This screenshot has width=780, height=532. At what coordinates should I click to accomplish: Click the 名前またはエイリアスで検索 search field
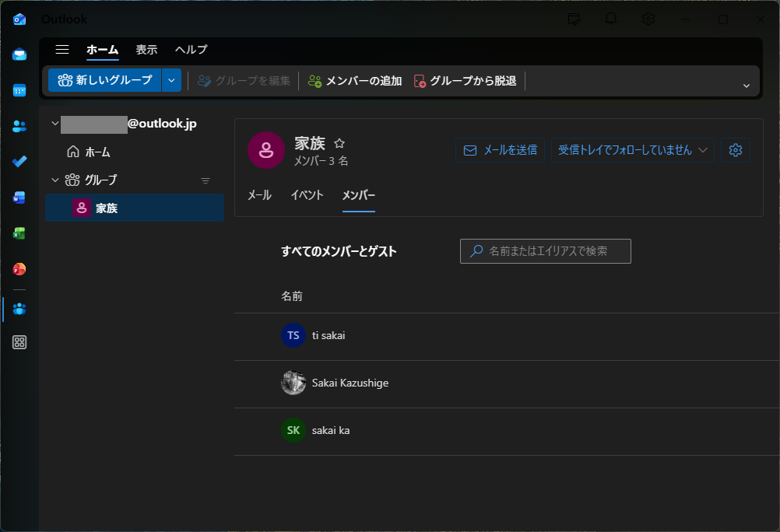click(x=546, y=251)
